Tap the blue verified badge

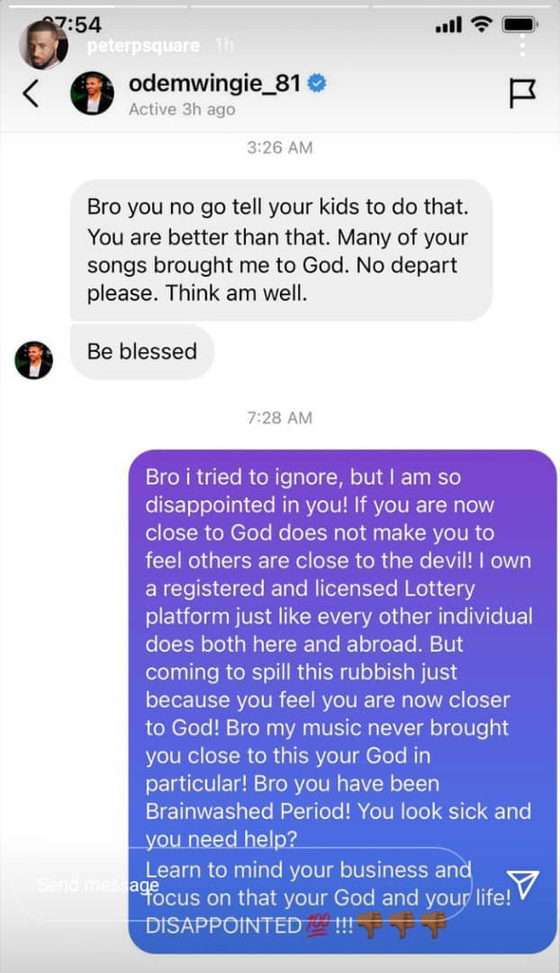click(x=318, y=85)
